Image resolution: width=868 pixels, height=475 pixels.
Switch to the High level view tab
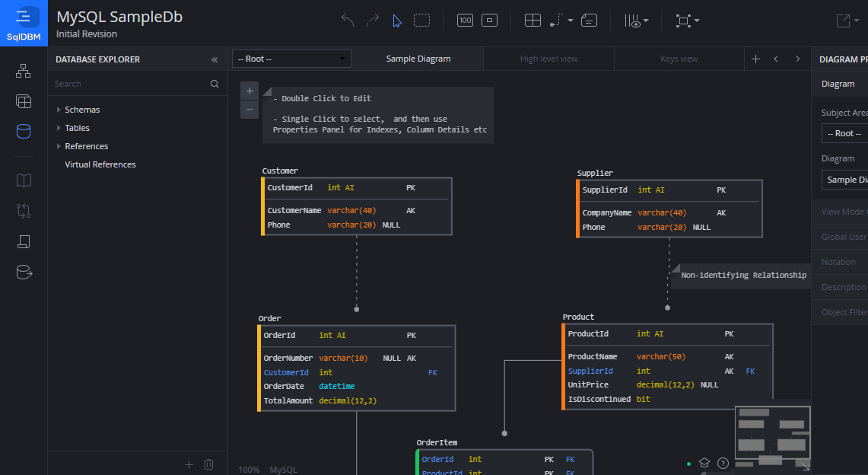tap(548, 59)
